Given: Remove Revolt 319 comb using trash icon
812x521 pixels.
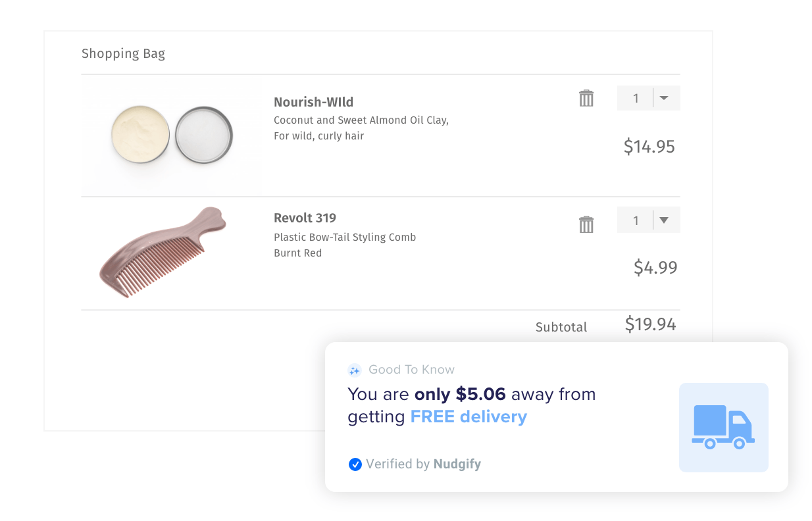Looking at the screenshot, I should click(x=586, y=224).
